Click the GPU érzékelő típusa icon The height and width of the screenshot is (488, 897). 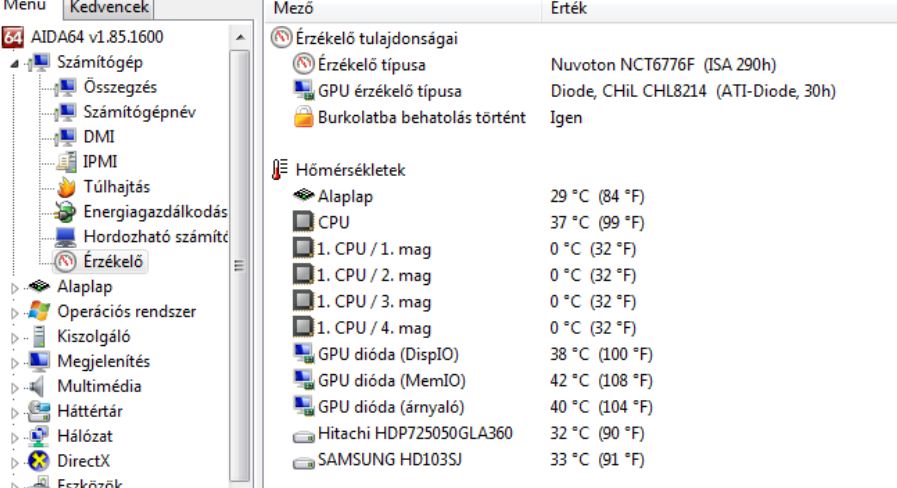tap(304, 91)
